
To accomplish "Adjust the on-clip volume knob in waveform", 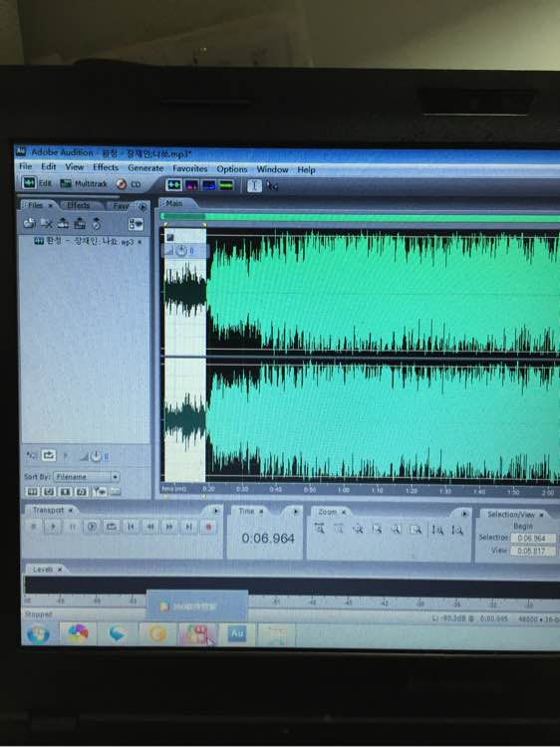I will (x=181, y=250).
